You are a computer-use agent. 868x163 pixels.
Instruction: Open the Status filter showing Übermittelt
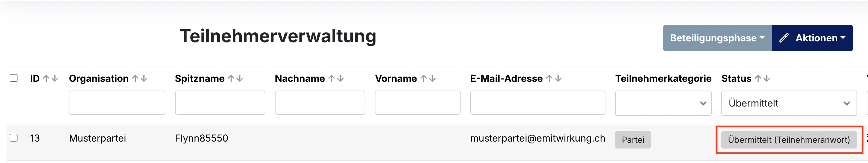pos(789,103)
